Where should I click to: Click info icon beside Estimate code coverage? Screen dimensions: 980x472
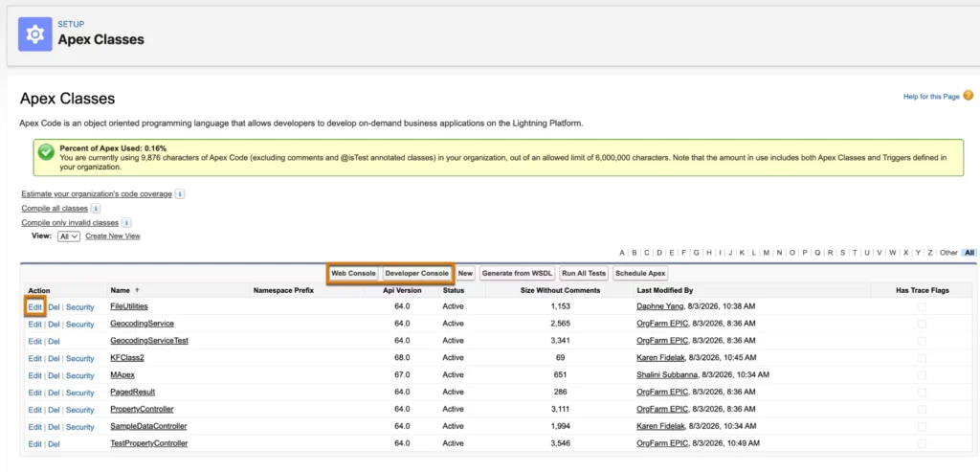[179, 194]
